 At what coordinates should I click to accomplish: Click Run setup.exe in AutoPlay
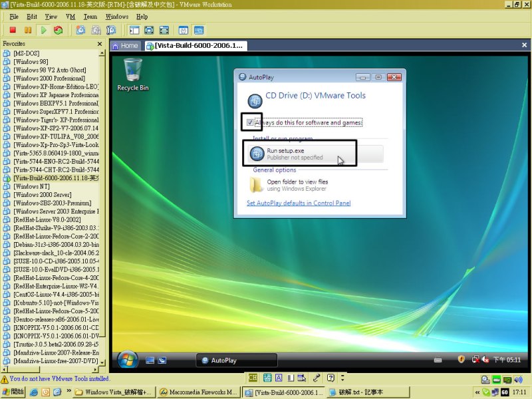(315, 154)
